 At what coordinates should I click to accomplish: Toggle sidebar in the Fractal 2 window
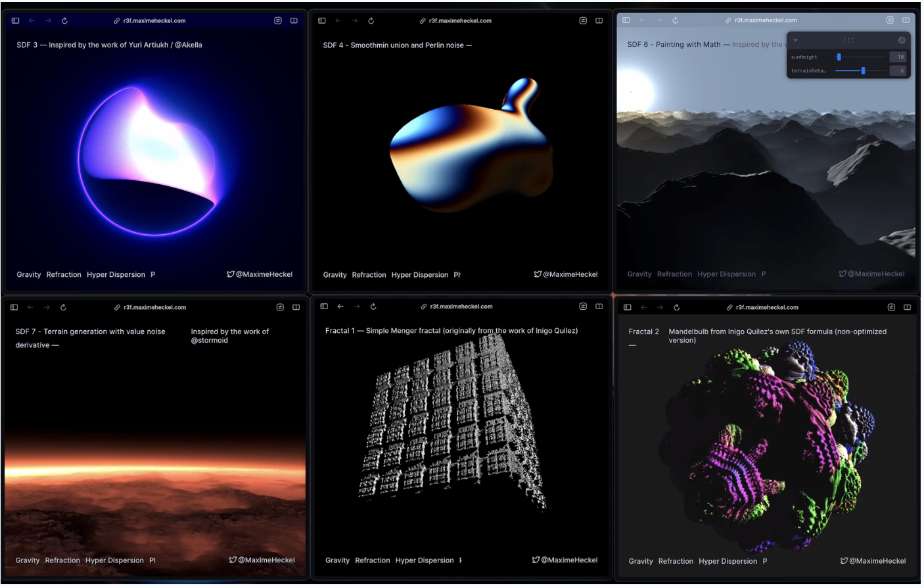(627, 307)
